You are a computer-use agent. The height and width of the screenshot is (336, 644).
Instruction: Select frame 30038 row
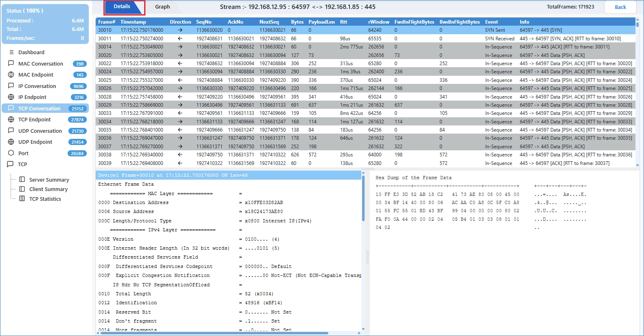tap(365, 155)
